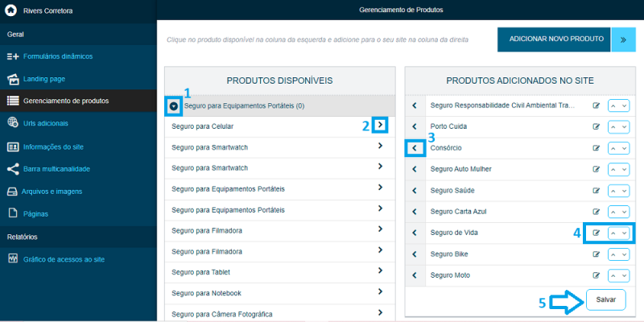Edit the Porto Cuida product

[x=596, y=127]
